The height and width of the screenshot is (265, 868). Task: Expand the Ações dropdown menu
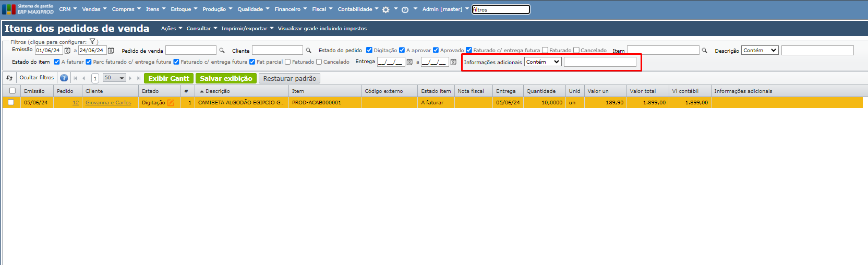pyautogui.click(x=172, y=29)
